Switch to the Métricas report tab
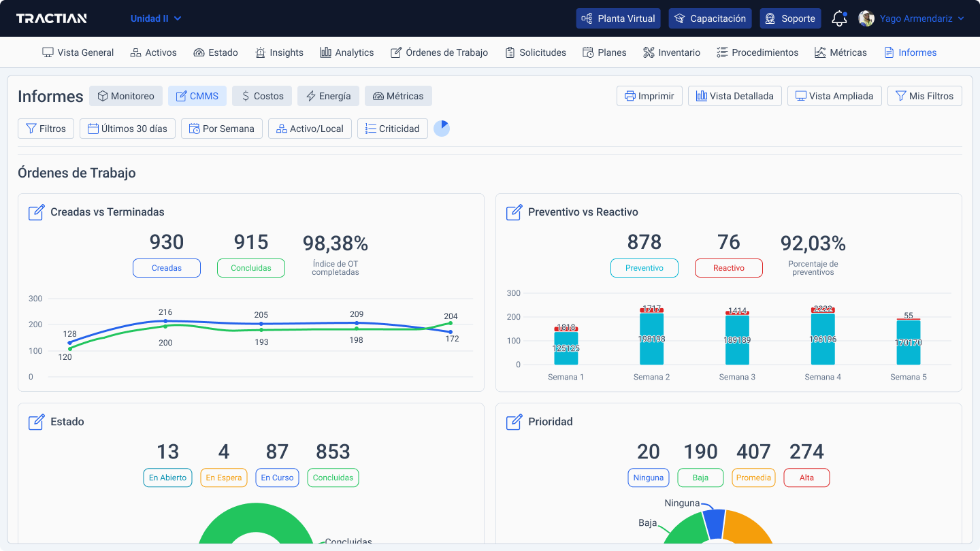 pos(398,96)
